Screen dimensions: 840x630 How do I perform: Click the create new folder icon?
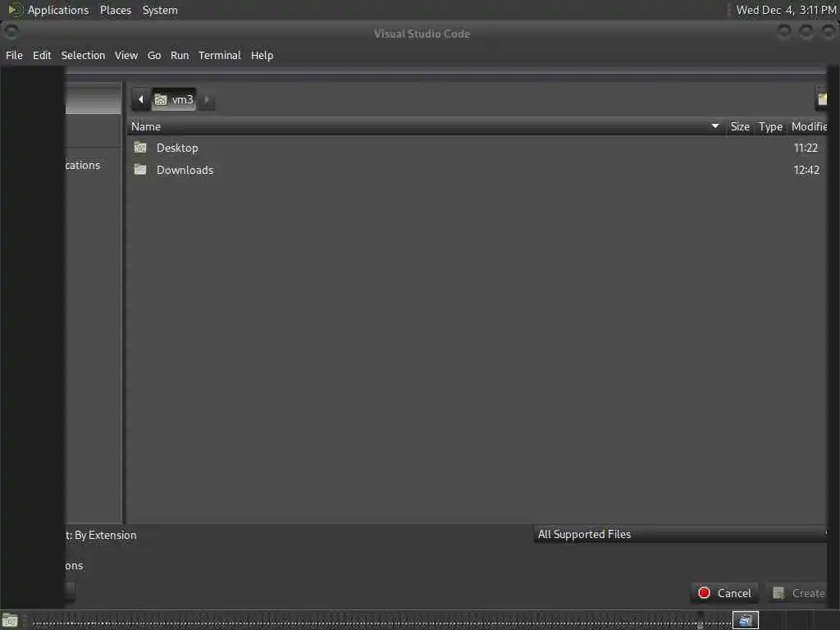point(821,99)
